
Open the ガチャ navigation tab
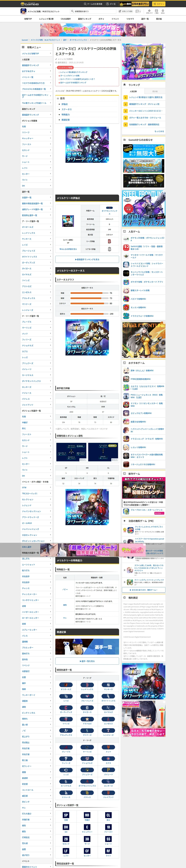coord(101,19)
